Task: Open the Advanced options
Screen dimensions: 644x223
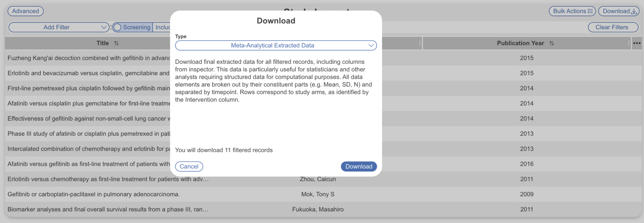Action: [x=25, y=11]
